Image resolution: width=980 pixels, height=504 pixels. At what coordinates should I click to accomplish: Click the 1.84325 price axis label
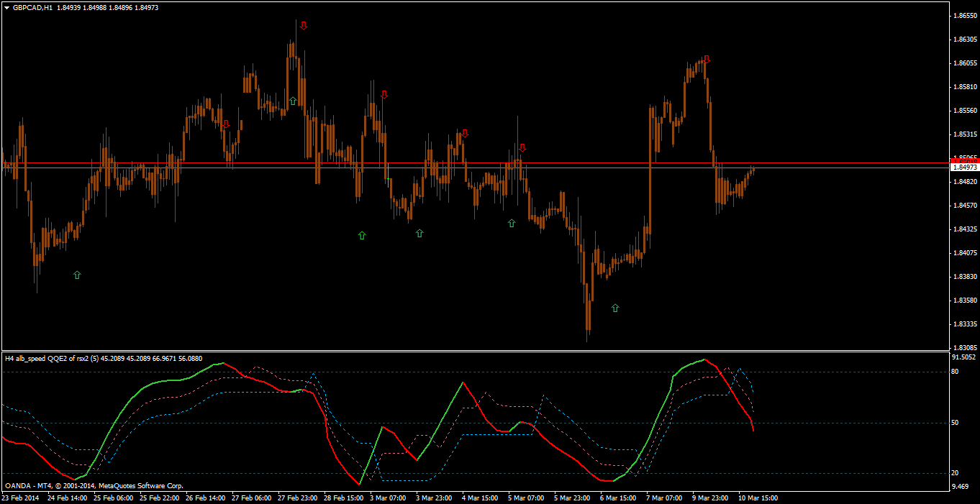point(963,229)
